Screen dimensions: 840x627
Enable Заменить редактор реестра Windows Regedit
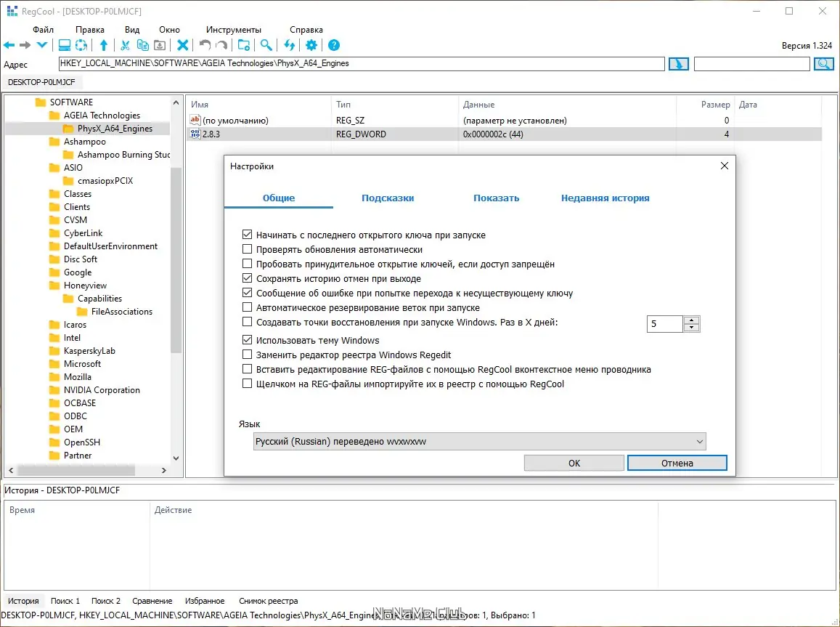coord(247,355)
